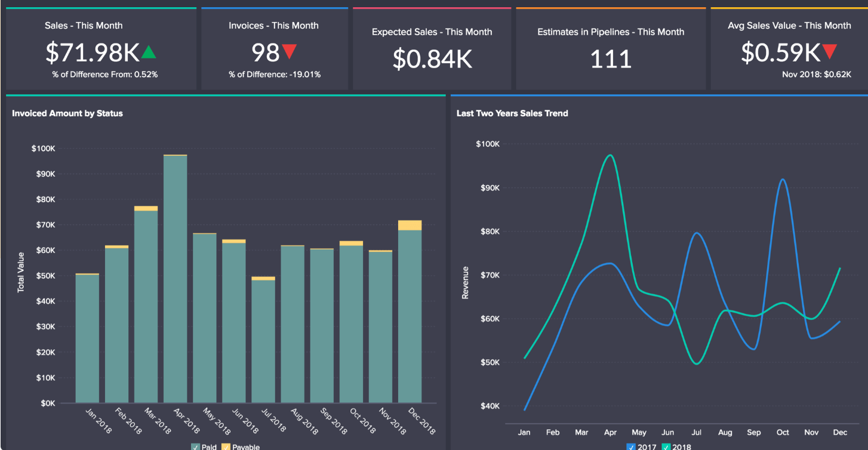Click the green 2018 legend marker
Screen dimensions: 868x450
(x=666, y=446)
